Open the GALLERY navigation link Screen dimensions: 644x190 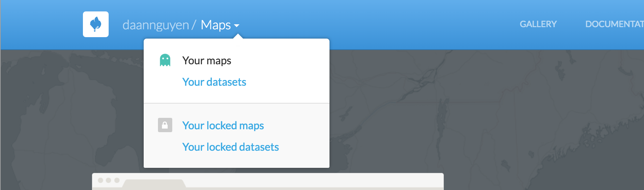coord(538,24)
